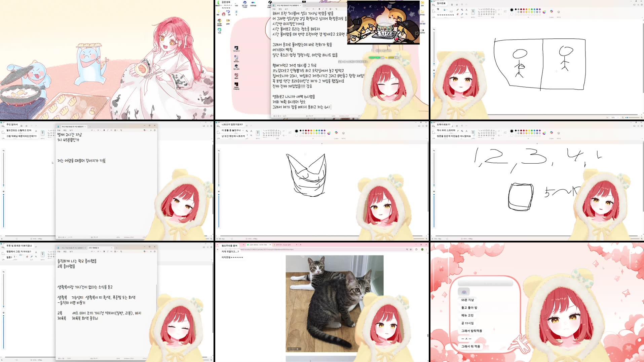Select the Eraser tool
This screenshot has height=362, width=644.
point(457,14)
